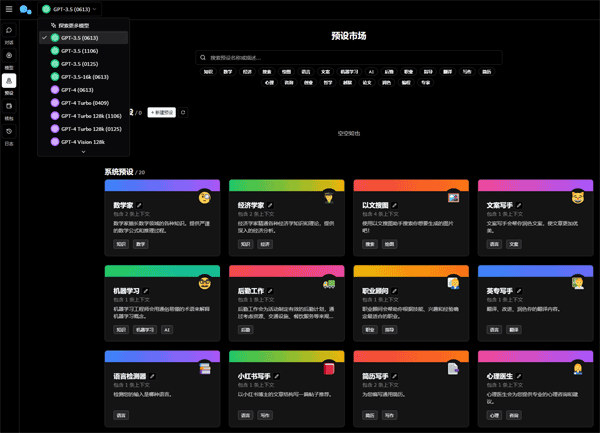Open the Models sidebar icon

pos(9,55)
